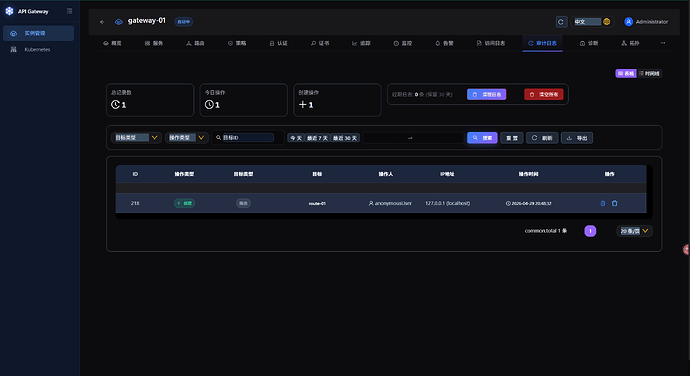
Task: Click the 刷新 button
Action: point(542,138)
